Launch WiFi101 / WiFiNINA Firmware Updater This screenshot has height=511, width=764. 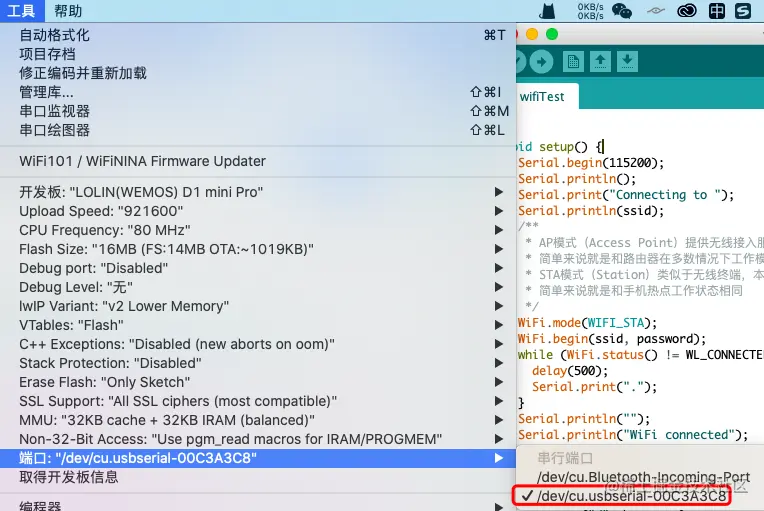(258, 161)
